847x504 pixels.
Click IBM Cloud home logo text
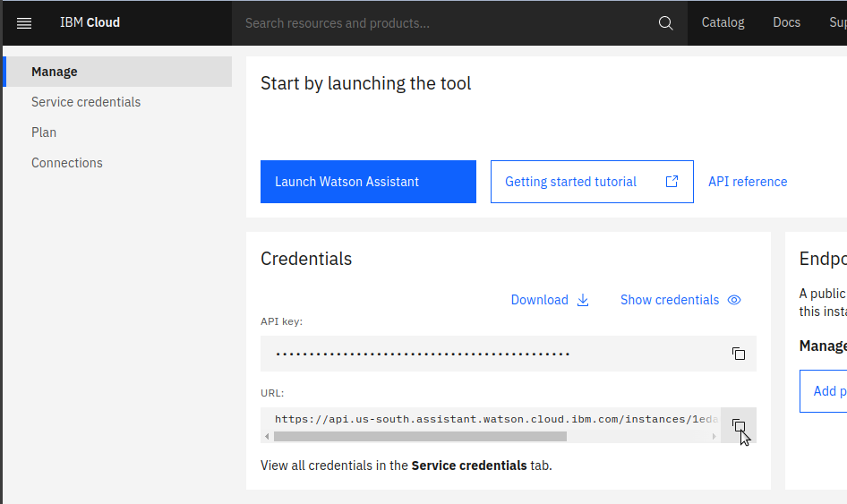coord(90,22)
